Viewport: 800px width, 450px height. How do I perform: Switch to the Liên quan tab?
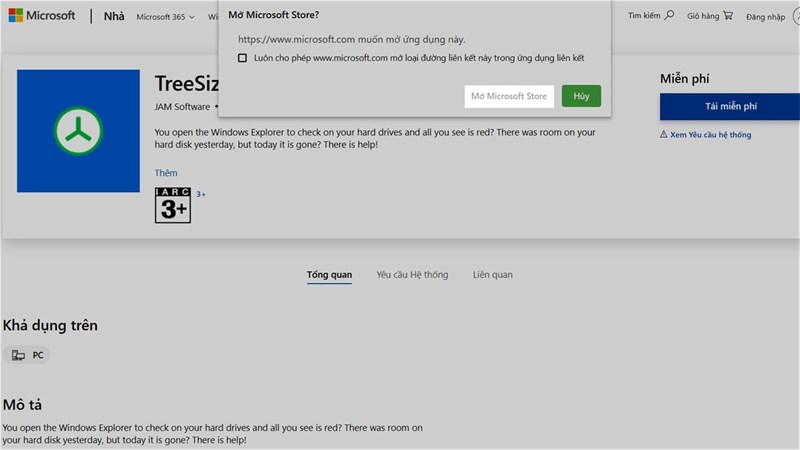pos(492,274)
